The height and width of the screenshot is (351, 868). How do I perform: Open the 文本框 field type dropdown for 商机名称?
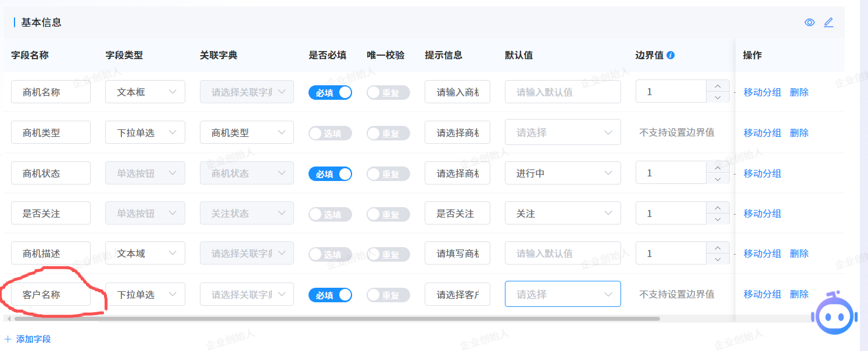pyautogui.click(x=145, y=92)
